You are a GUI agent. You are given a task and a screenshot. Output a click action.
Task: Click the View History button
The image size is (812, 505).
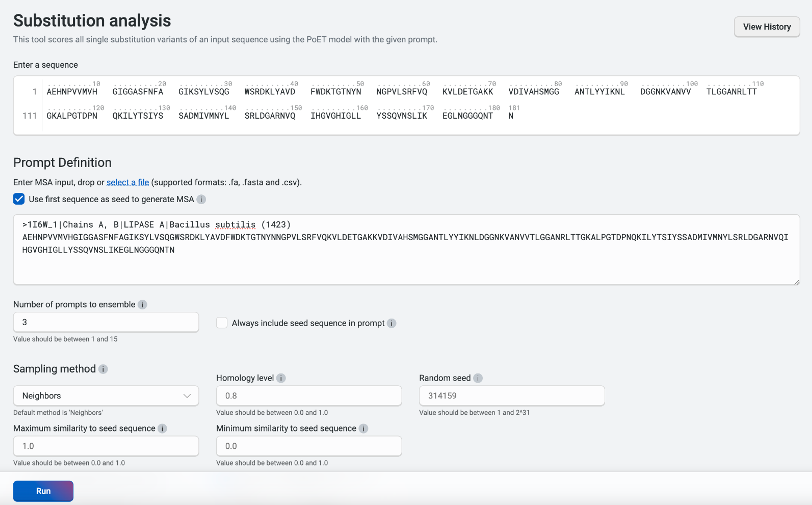click(x=767, y=27)
